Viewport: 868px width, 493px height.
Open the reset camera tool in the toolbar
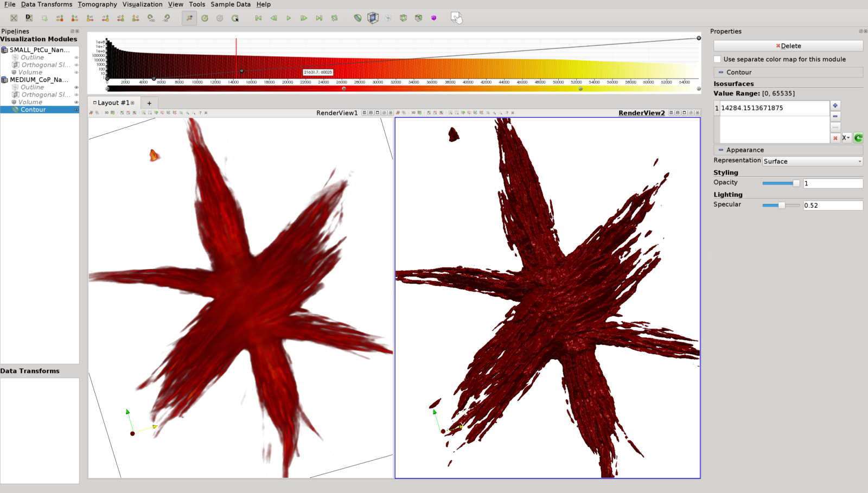(205, 18)
